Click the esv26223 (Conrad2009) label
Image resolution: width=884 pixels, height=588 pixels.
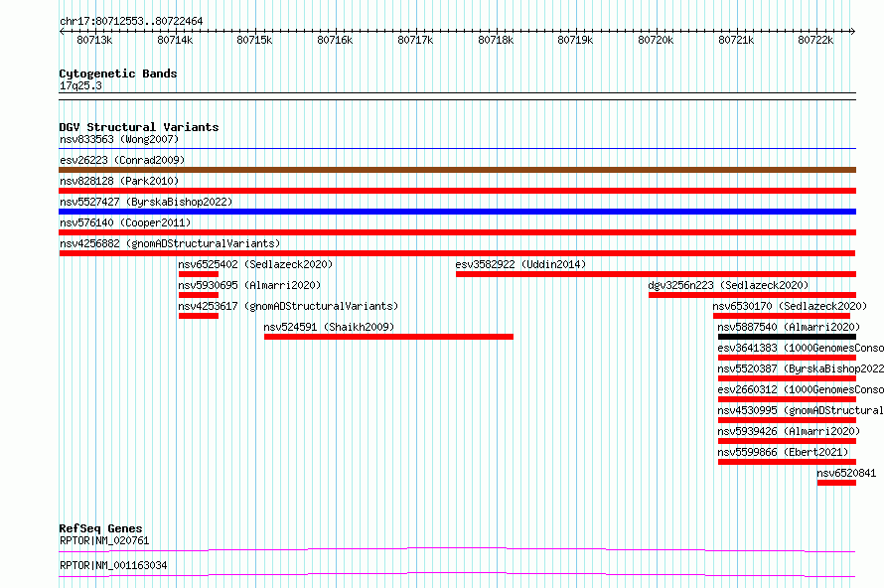(x=122, y=160)
